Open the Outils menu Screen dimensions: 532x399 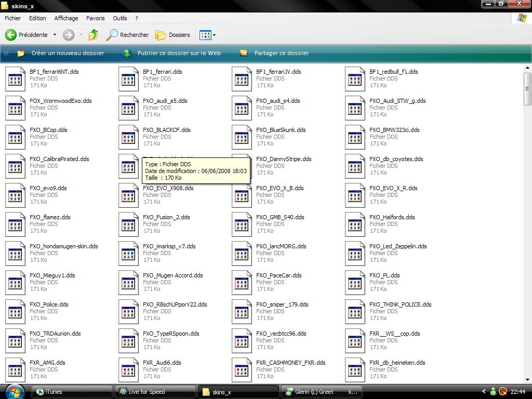[120, 18]
